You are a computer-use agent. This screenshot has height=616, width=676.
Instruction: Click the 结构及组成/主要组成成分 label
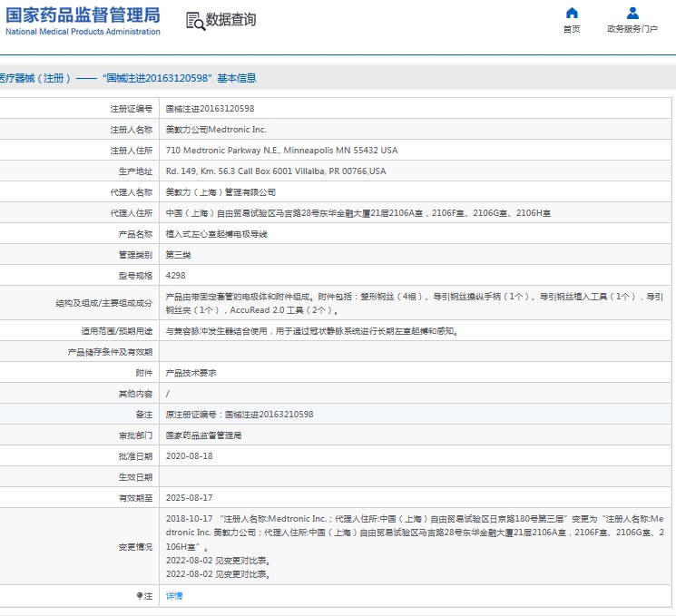(x=104, y=303)
